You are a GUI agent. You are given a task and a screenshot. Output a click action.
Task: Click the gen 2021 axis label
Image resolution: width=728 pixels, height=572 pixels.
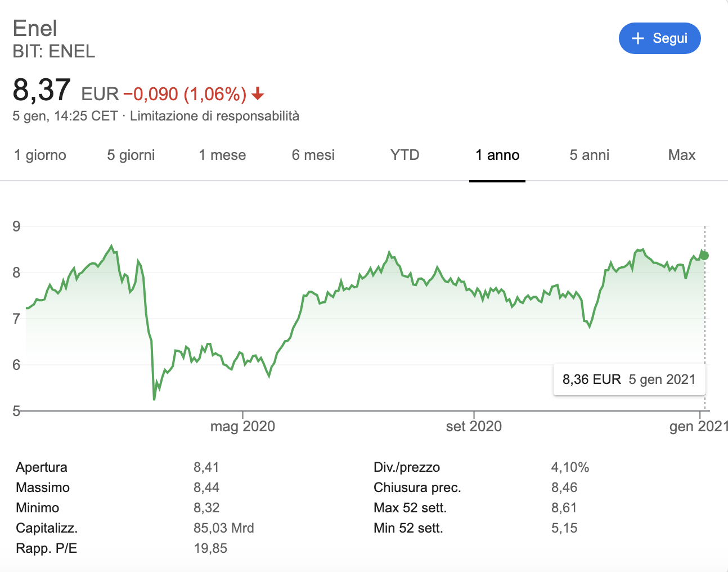coord(698,426)
